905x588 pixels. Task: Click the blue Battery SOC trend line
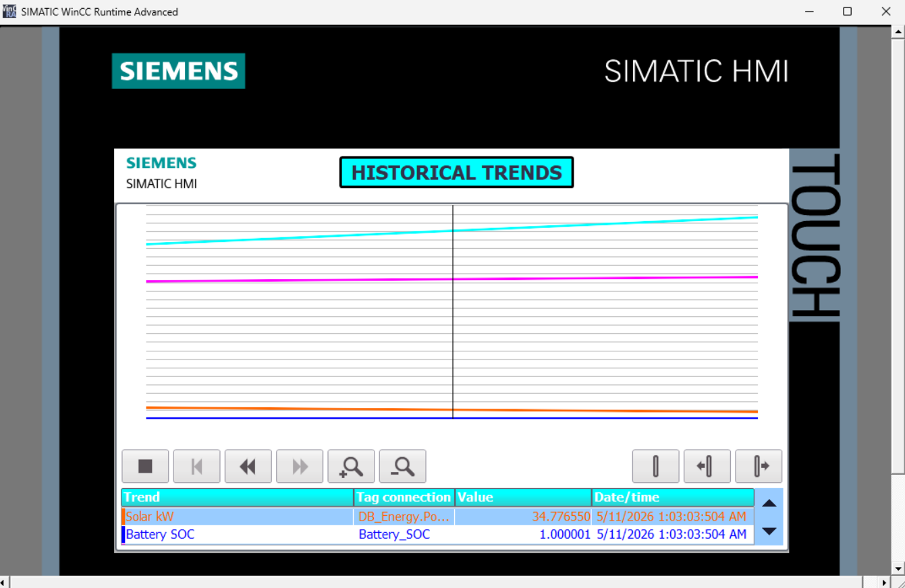click(452, 418)
